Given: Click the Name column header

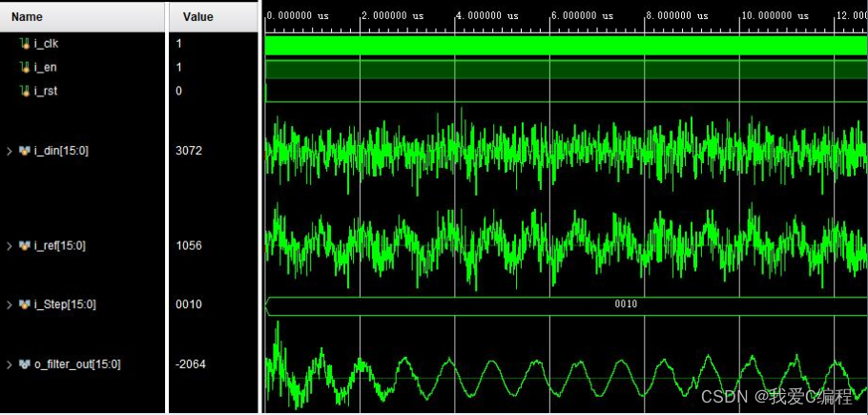Looking at the screenshot, I should tap(28, 16).
